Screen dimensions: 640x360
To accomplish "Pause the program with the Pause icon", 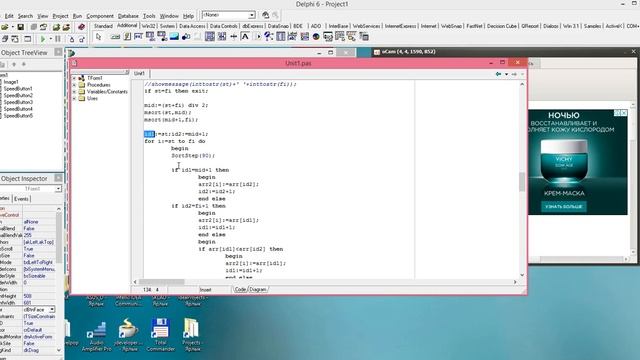I will 58,39.
